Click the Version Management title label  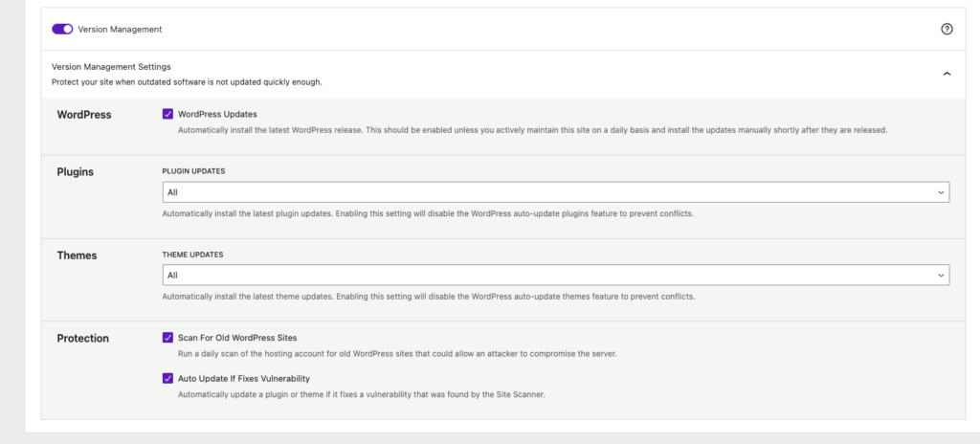tap(120, 29)
